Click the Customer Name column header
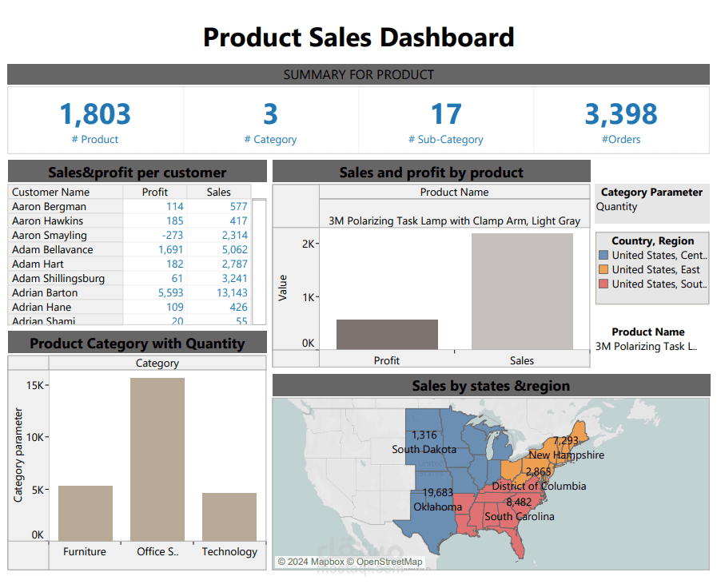 66,193
